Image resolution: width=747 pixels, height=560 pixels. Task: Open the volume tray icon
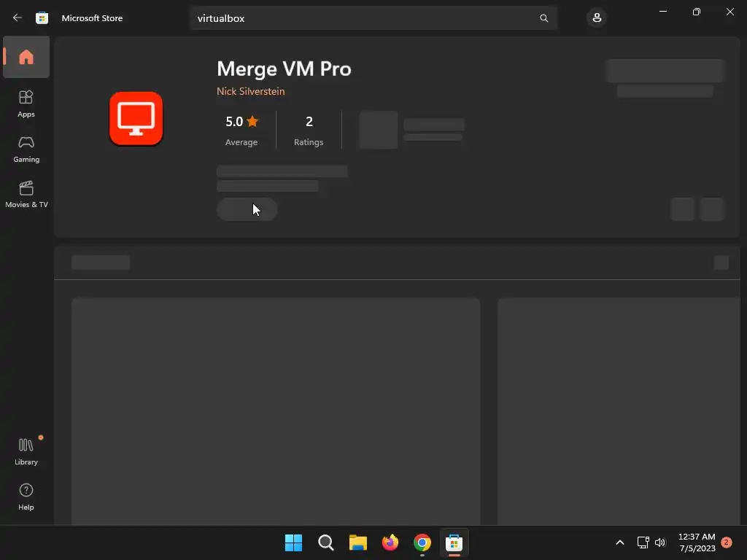tap(659, 542)
